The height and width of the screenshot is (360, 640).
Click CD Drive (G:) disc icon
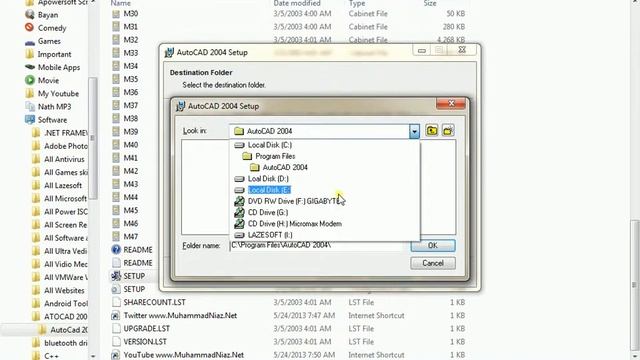(x=239, y=213)
